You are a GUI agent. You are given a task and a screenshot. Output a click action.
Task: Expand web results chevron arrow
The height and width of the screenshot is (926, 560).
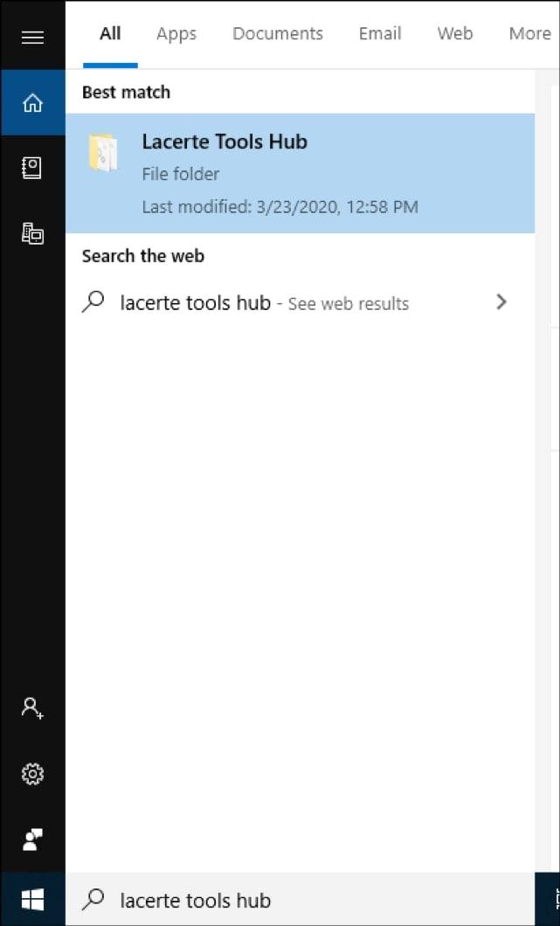[x=501, y=302]
